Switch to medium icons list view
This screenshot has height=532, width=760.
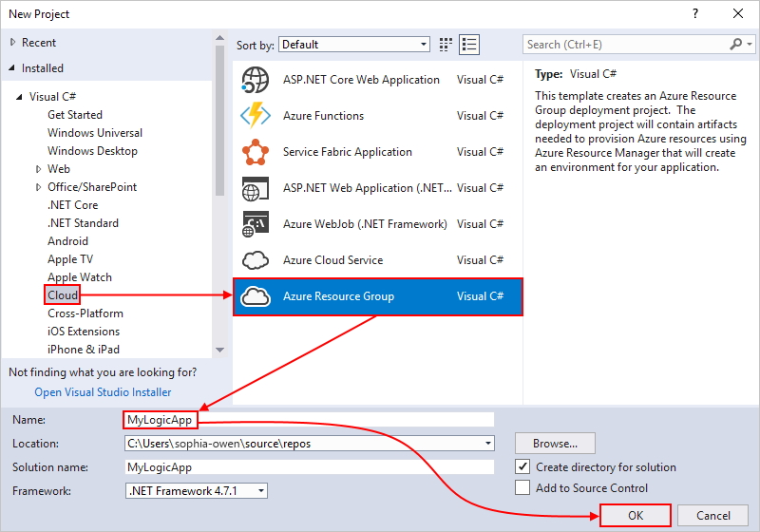tap(469, 45)
